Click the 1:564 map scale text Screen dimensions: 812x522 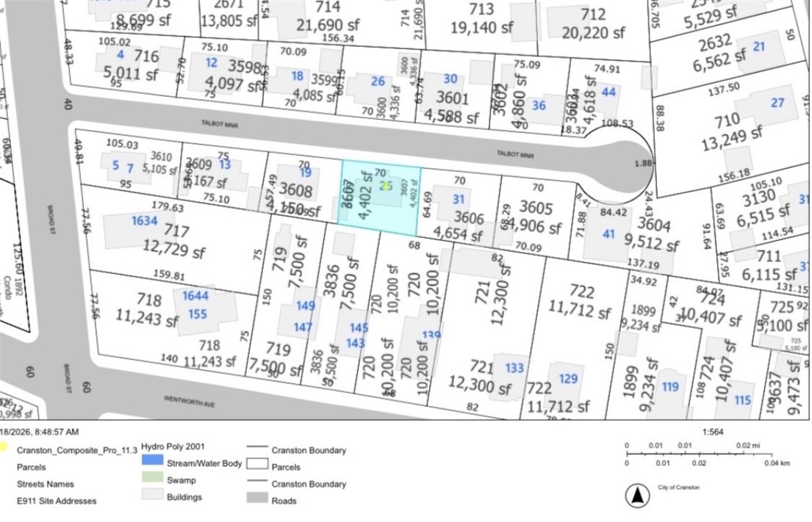pyautogui.click(x=713, y=432)
